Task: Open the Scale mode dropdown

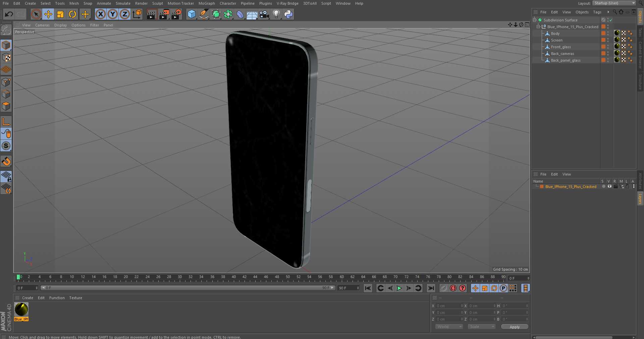Action: 482,327
